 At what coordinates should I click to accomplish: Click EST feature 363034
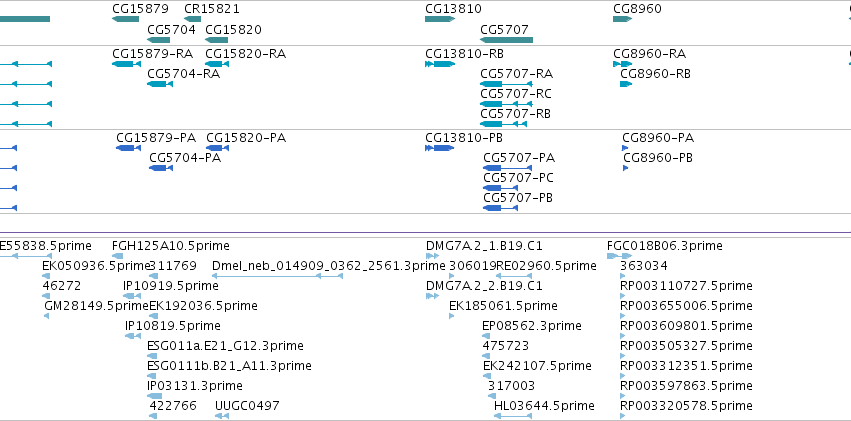[x=623, y=276]
